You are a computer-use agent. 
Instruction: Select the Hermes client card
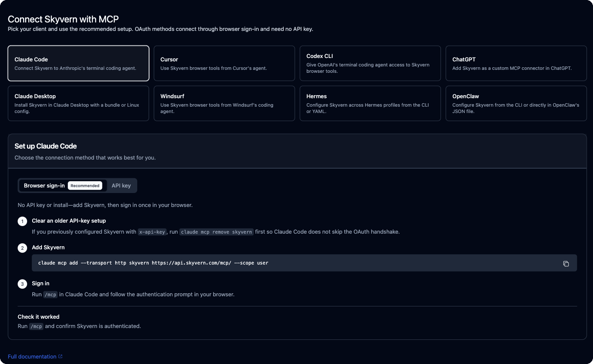(370, 103)
